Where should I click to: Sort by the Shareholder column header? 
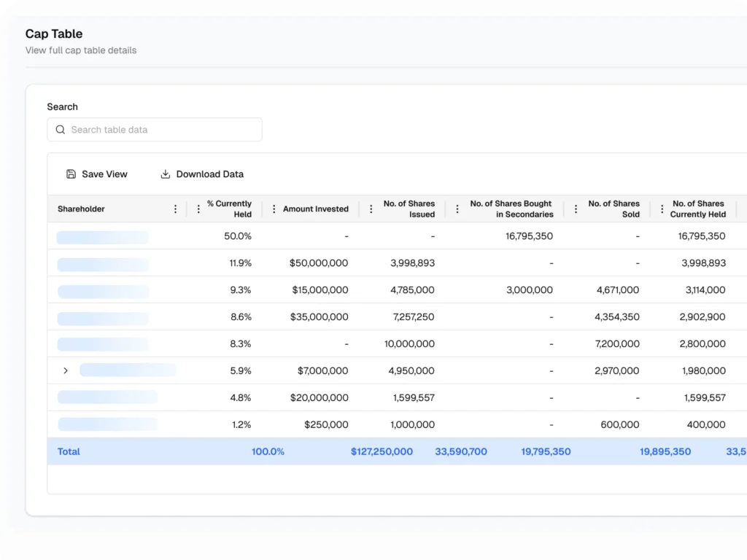tap(82, 209)
